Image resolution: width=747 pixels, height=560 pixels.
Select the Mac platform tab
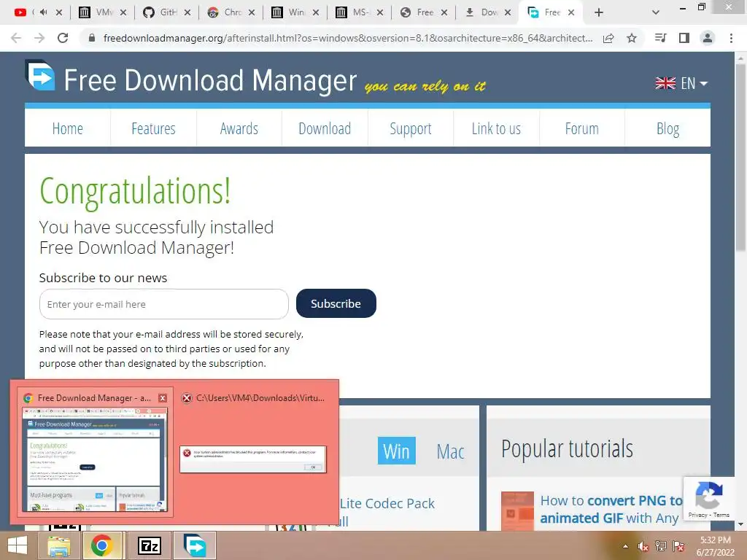coord(450,451)
